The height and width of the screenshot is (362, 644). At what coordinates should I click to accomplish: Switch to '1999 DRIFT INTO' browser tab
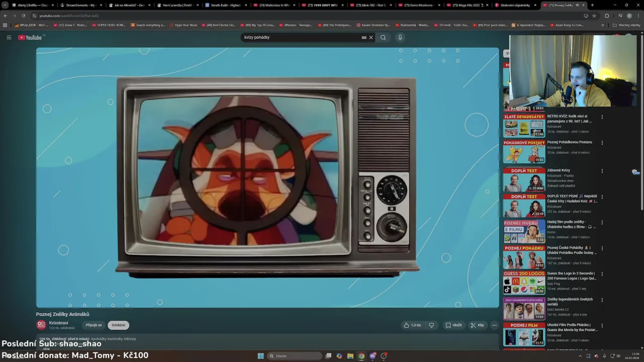point(323,5)
